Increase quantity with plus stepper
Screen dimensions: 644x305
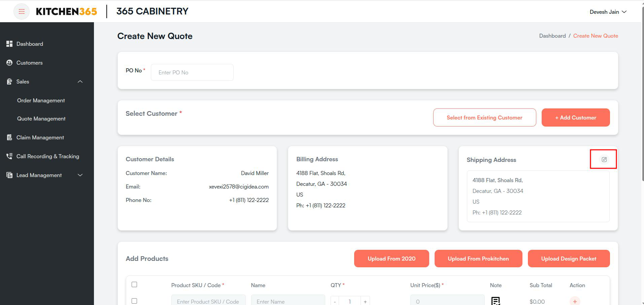[x=365, y=301]
